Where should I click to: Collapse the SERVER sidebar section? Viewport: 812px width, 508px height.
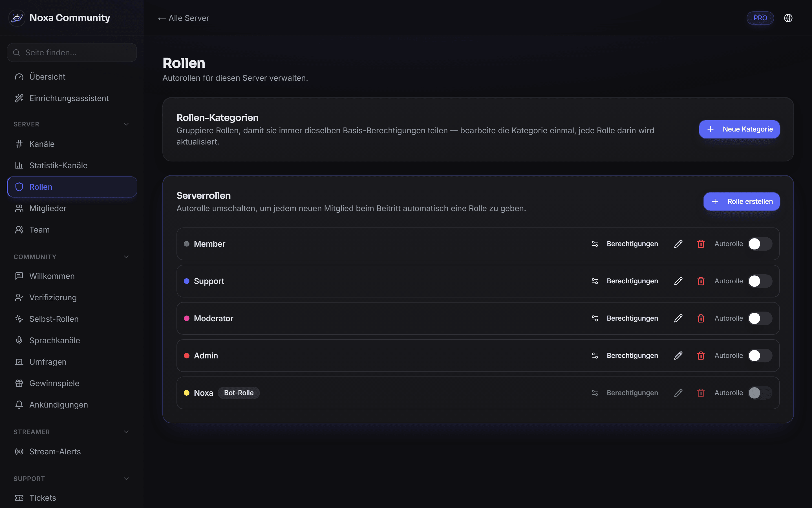126,124
